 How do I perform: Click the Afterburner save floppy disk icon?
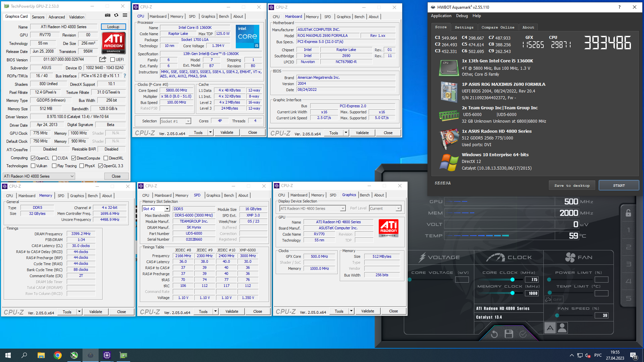coord(509,334)
